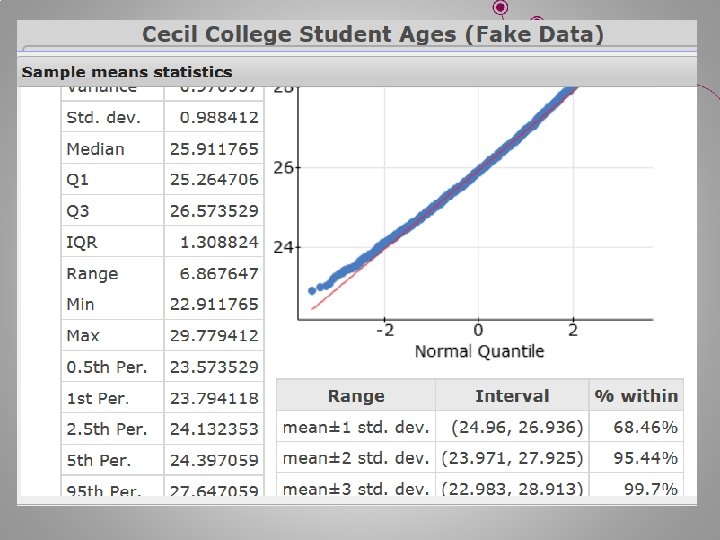Click the 'Normal Quantile' axis label
Image resolution: width=720 pixels, height=540 pixels.
tap(479, 351)
